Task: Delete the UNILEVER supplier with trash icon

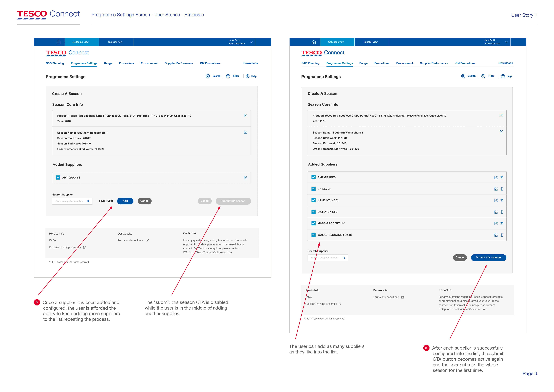Action: 502,189
